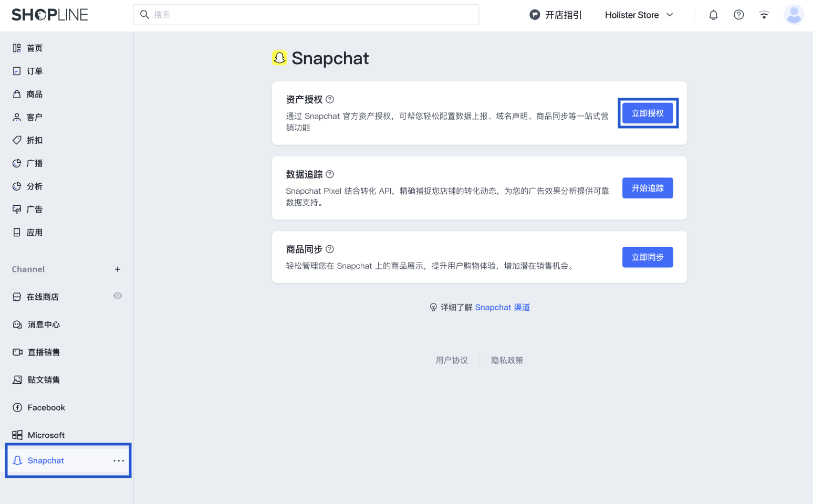This screenshot has height=504, width=813.
Task: Click the 客户 person icon
Action: point(17,118)
